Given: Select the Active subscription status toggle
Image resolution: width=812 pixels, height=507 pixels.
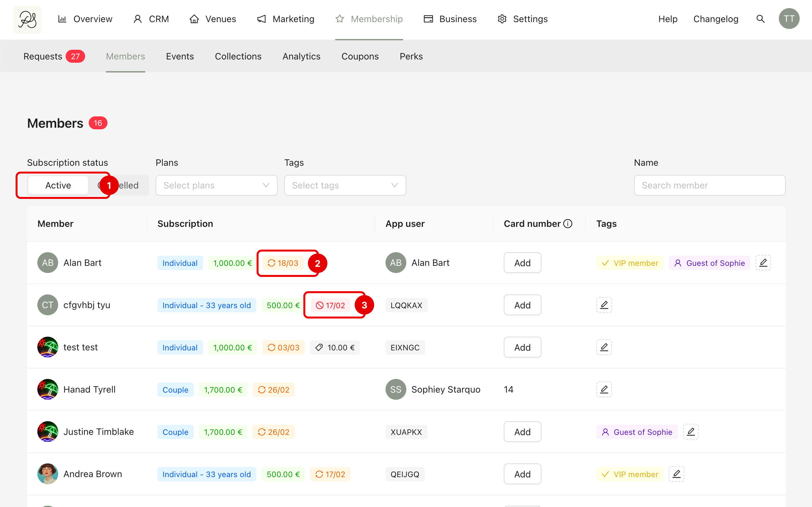Looking at the screenshot, I should click(x=58, y=186).
